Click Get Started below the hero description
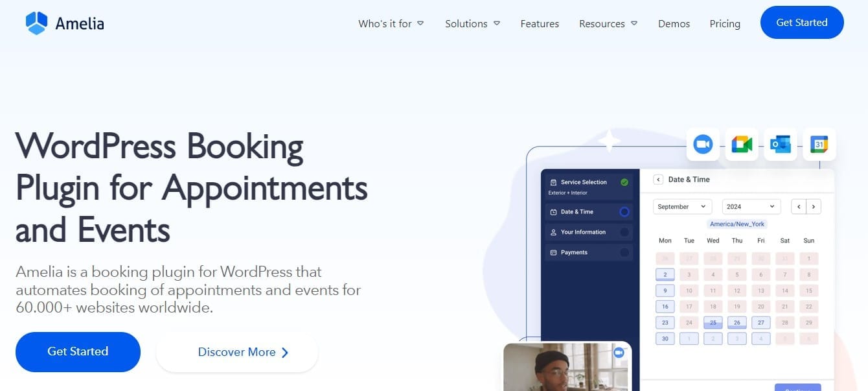868x391 pixels. pos(78,352)
